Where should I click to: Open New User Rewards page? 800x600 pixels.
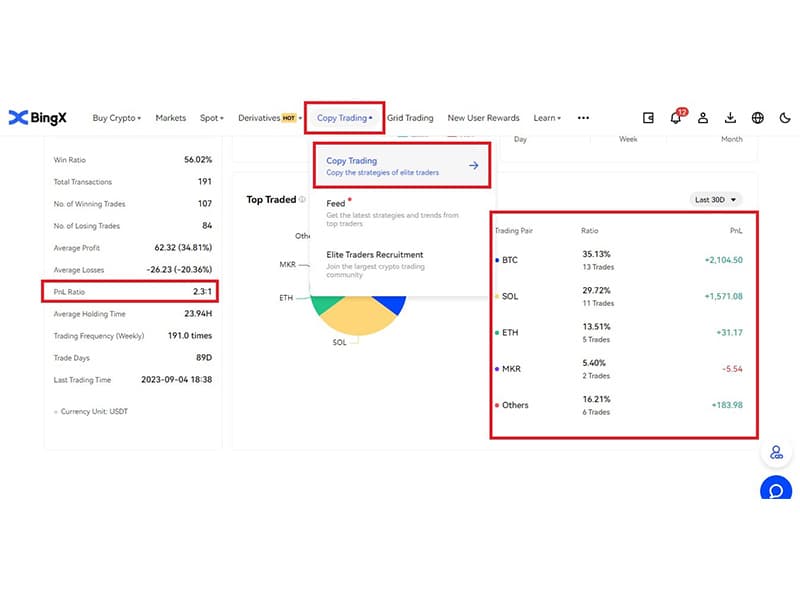pyautogui.click(x=483, y=118)
